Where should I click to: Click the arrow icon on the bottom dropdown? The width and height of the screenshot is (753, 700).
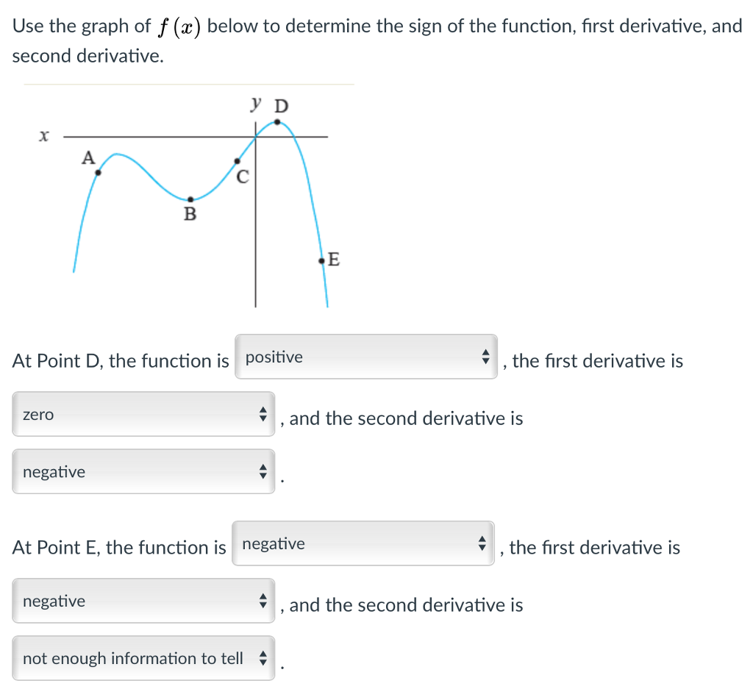pyautogui.click(x=263, y=658)
